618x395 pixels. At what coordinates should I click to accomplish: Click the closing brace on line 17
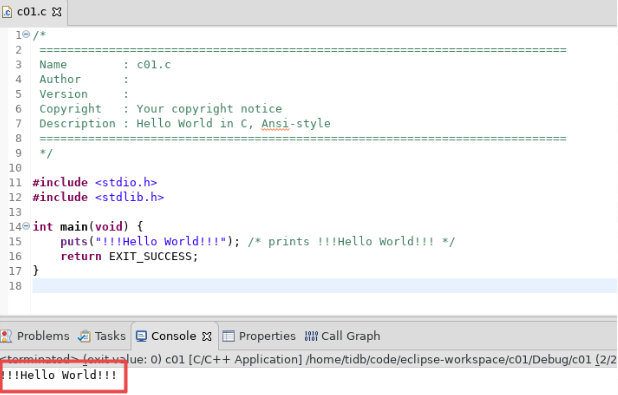pos(36,270)
